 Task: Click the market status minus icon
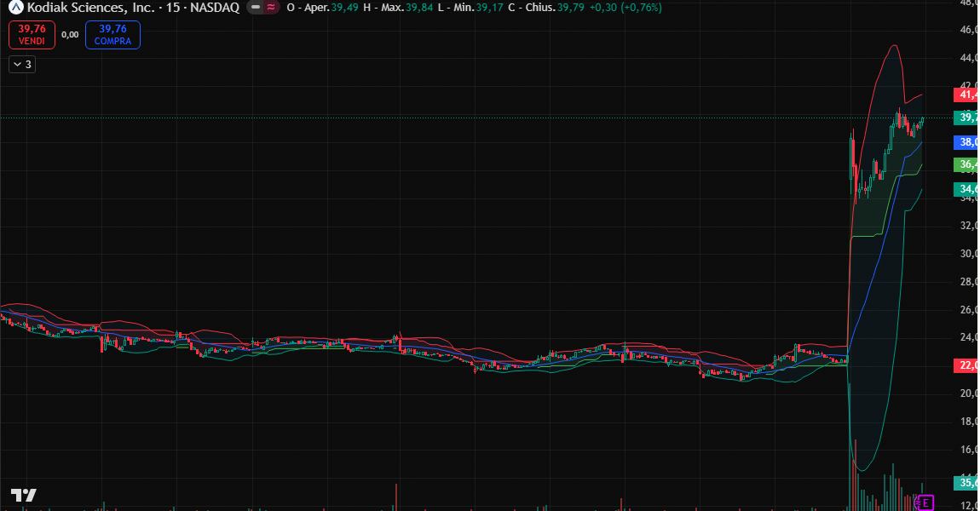[255, 8]
